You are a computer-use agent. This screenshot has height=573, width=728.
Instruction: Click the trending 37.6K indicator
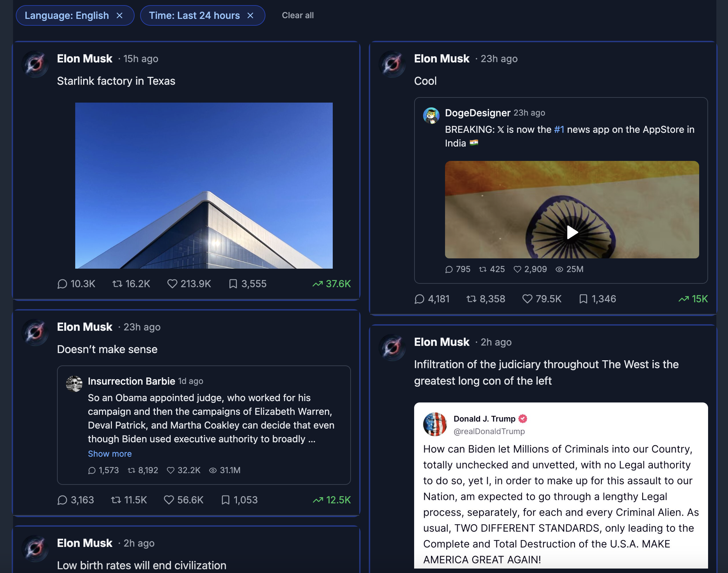click(x=332, y=284)
